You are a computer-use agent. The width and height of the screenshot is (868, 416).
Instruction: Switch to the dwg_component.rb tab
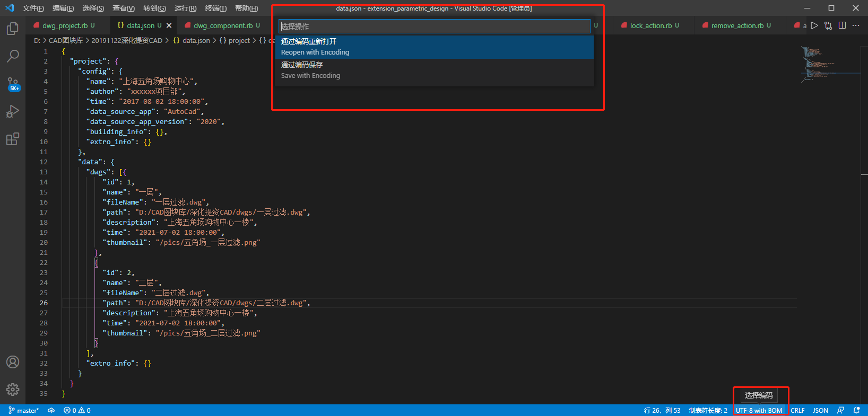pos(223,25)
